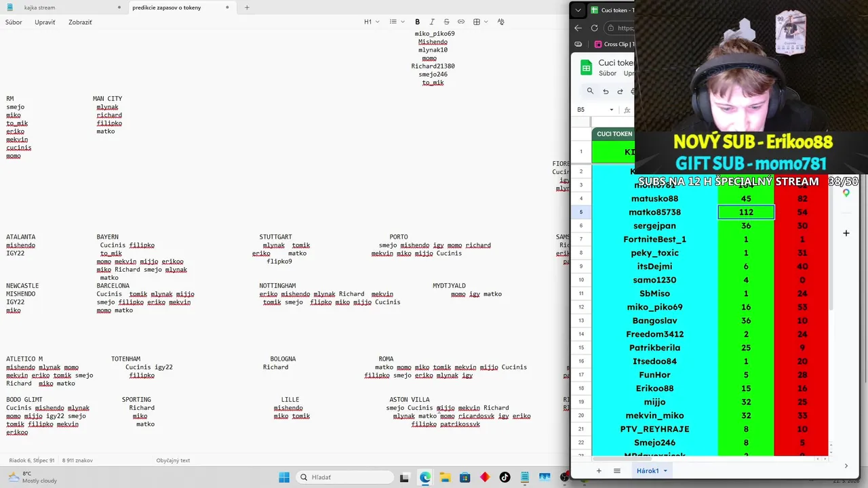Image resolution: width=868 pixels, height=488 pixels.
Task: Open the H1 heading dropdown
Action: pos(371,22)
